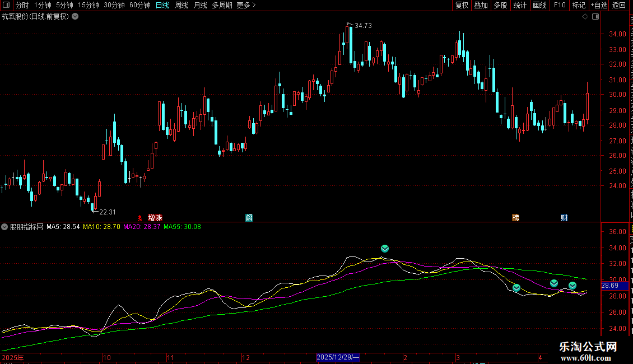Click the 返回 back button
Image resolution: width=633 pixels, height=364 pixels.
[x=619, y=5]
